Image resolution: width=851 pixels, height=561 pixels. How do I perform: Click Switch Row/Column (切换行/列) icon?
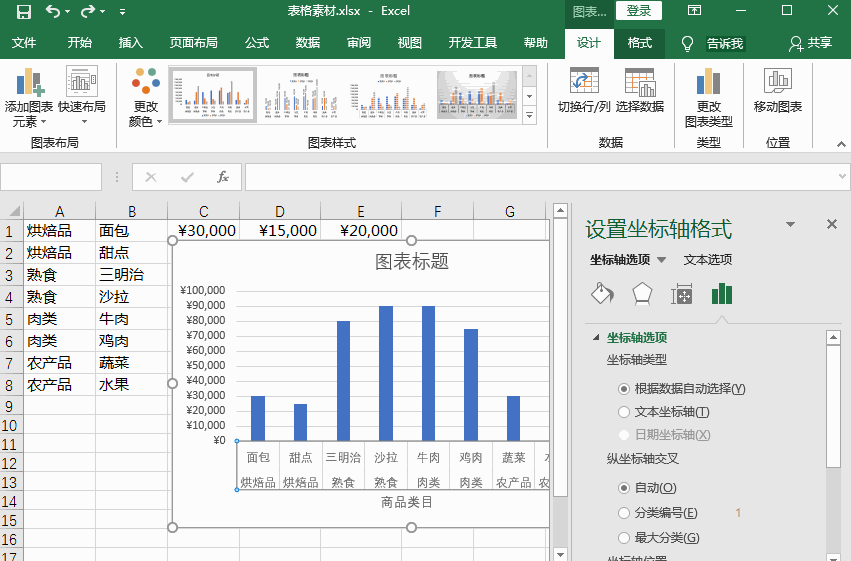(584, 82)
